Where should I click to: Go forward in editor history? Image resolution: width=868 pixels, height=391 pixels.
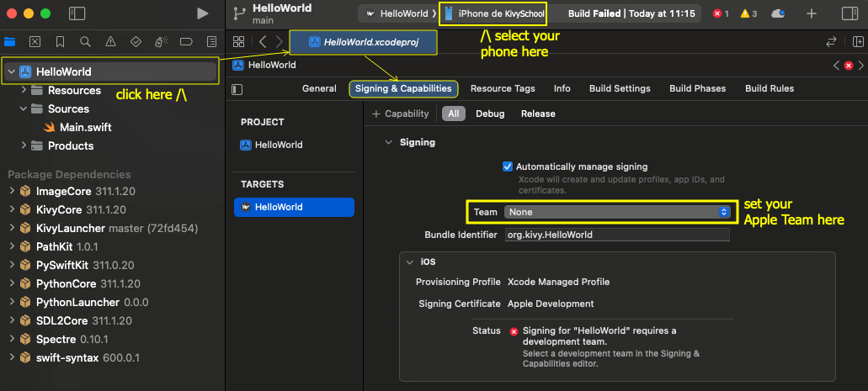279,41
